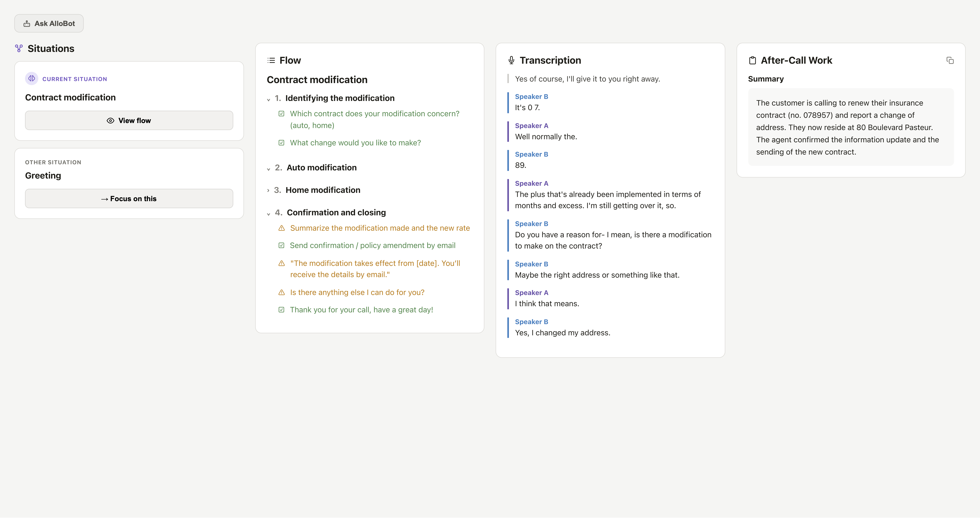The width and height of the screenshot is (980, 518).
Task: Click the Situations branch icon
Action: point(19,48)
